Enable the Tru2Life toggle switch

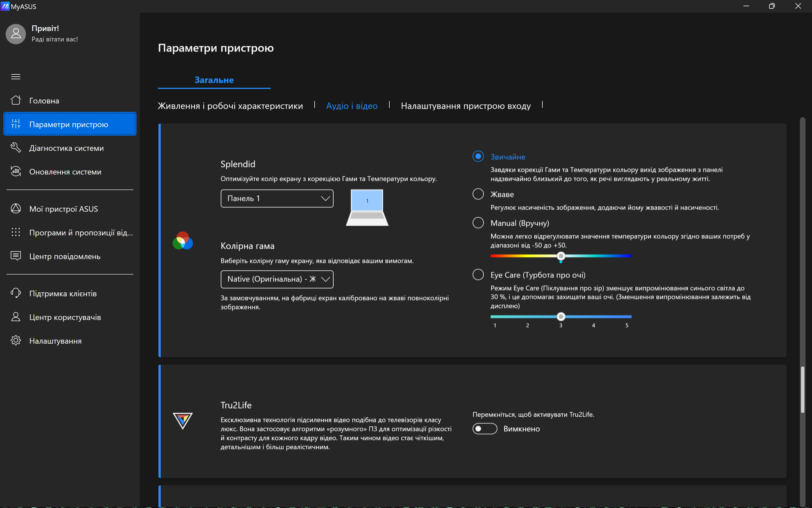tap(484, 429)
